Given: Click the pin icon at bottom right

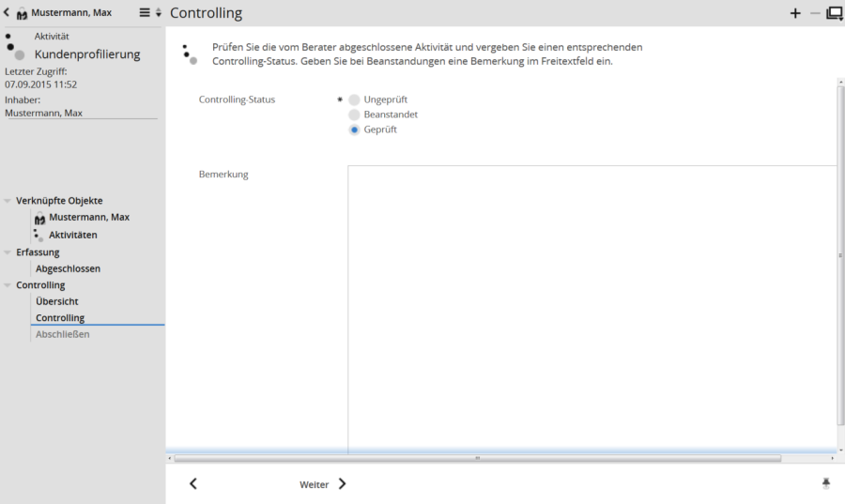Looking at the screenshot, I should pyautogui.click(x=825, y=483).
